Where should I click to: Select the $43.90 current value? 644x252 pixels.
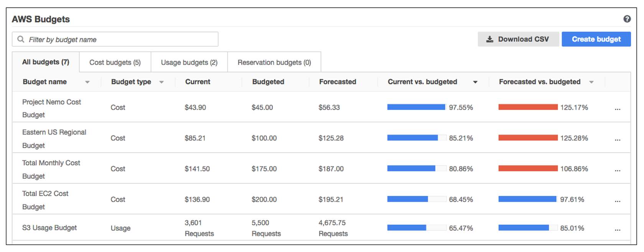pos(195,107)
